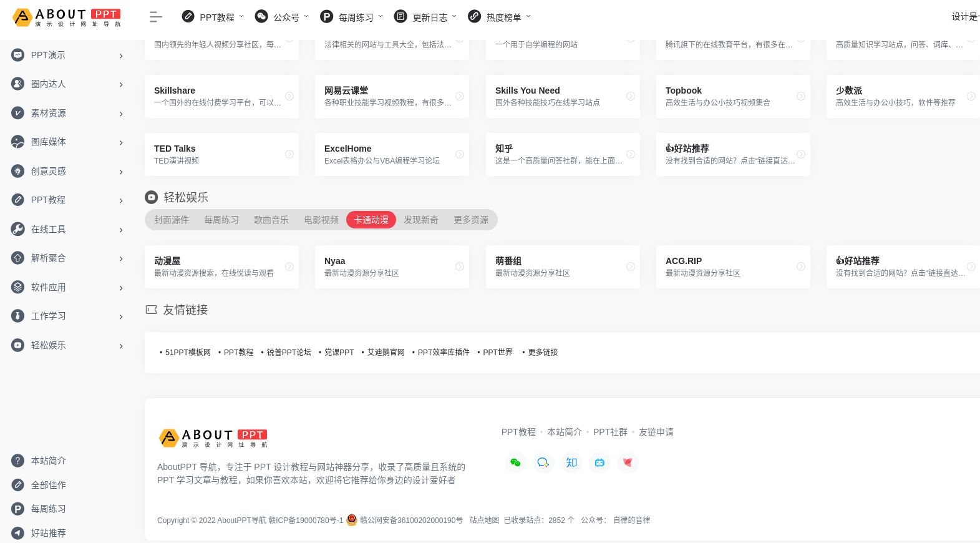Click the 本站简介 question mark icon
This screenshot has height=543, width=980.
pos(18,461)
